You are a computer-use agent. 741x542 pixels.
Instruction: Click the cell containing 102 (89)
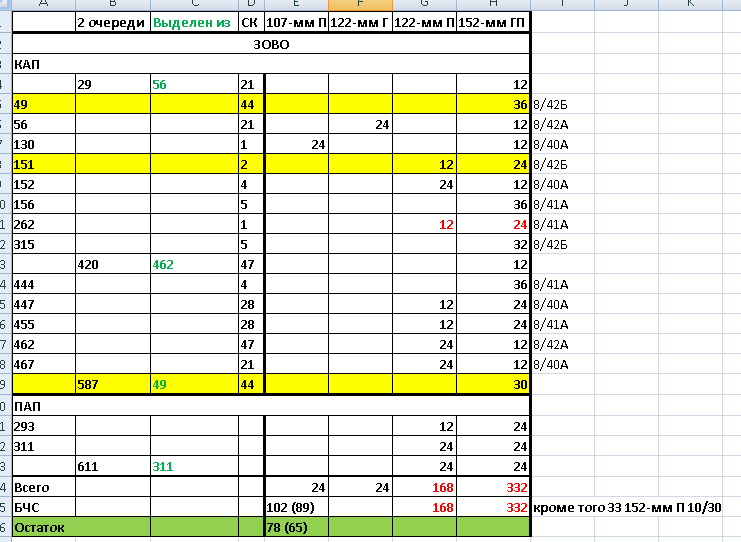click(297, 507)
